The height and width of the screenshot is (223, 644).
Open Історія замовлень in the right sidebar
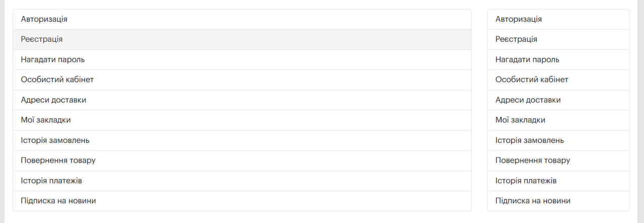(x=530, y=140)
